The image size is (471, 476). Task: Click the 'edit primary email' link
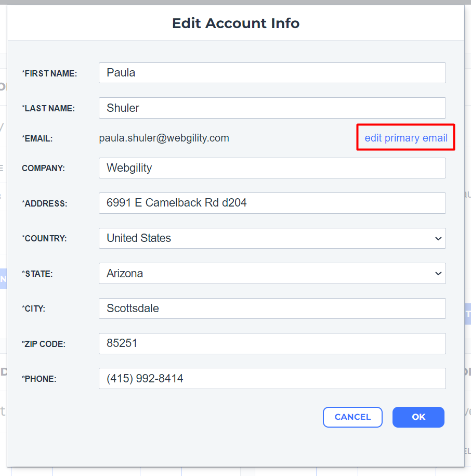pos(406,138)
